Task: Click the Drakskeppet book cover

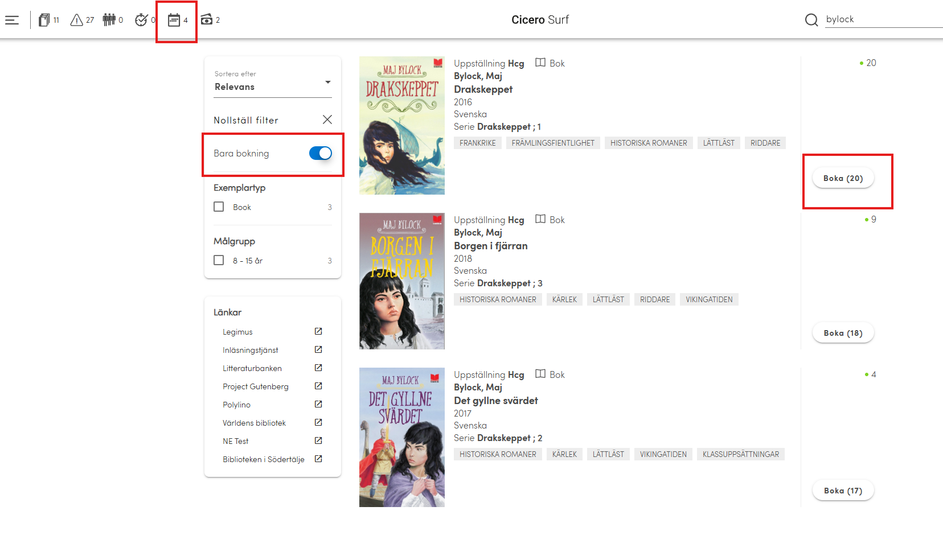Action: click(x=402, y=125)
